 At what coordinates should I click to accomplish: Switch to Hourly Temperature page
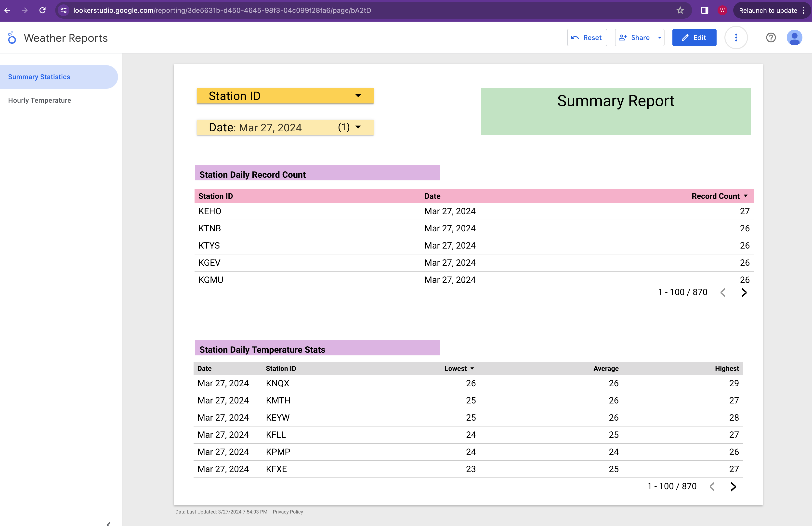pyautogui.click(x=39, y=100)
